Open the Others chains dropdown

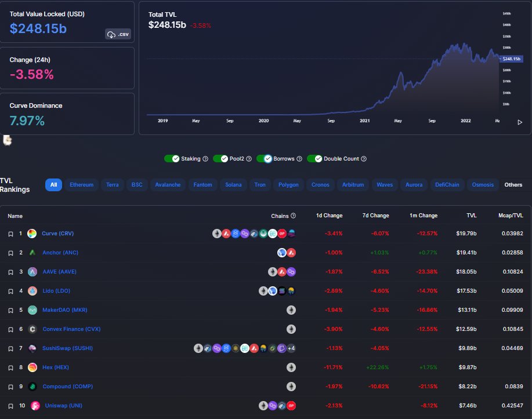(x=513, y=185)
